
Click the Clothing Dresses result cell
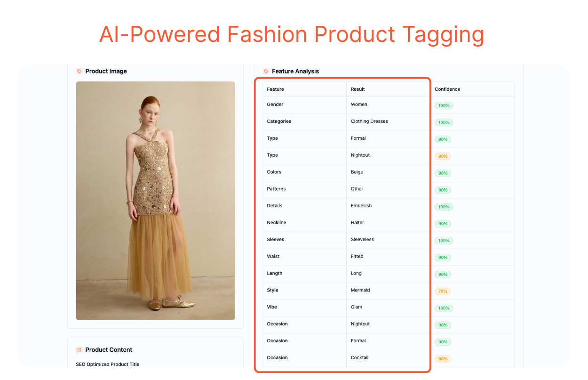pyautogui.click(x=369, y=121)
